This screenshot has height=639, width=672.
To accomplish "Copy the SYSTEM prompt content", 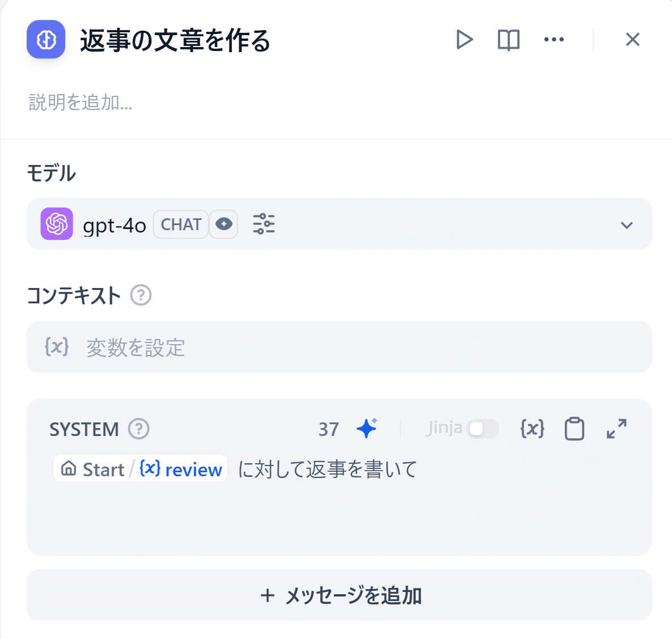I will 574,429.
